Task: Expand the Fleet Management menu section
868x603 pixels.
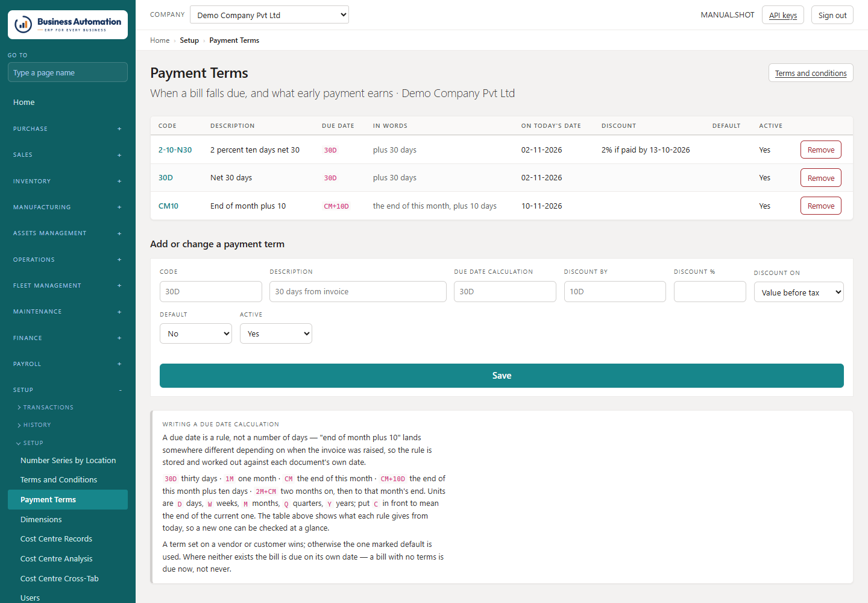Action: click(x=68, y=286)
